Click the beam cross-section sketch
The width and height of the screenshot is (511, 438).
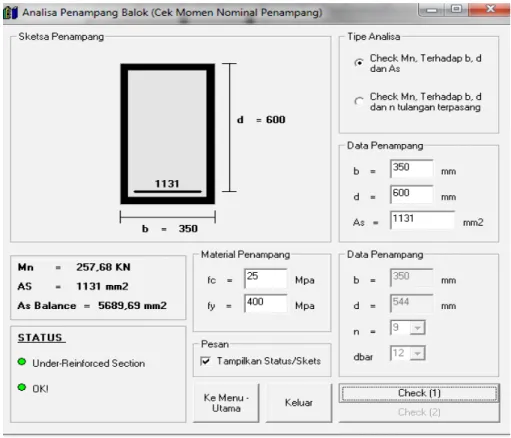(x=168, y=134)
